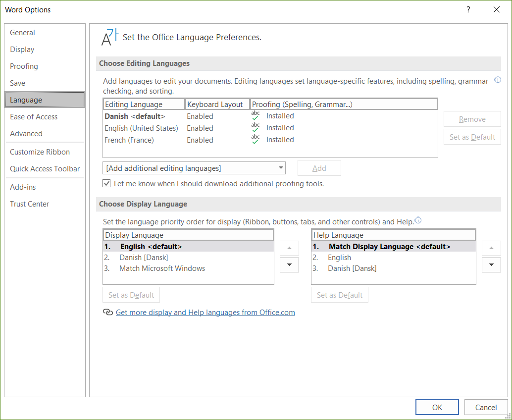The width and height of the screenshot is (512, 420).
Task: Click the Installed proofing status for Danish
Action: click(x=280, y=116)
